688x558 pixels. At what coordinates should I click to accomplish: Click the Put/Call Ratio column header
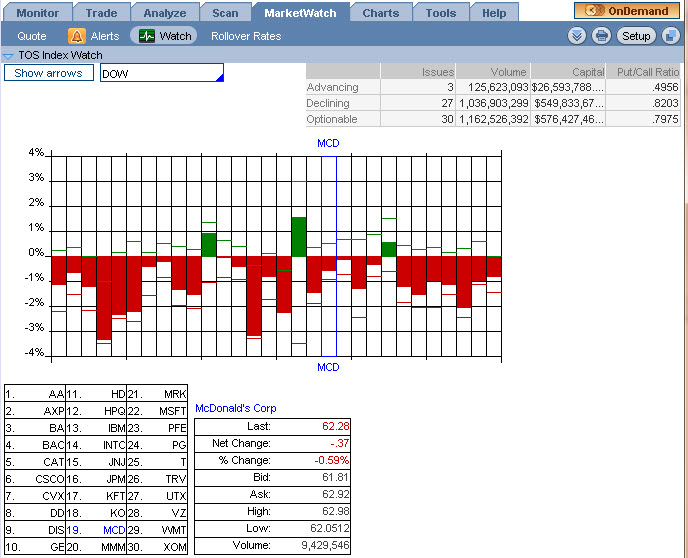[x=643, y=72]
